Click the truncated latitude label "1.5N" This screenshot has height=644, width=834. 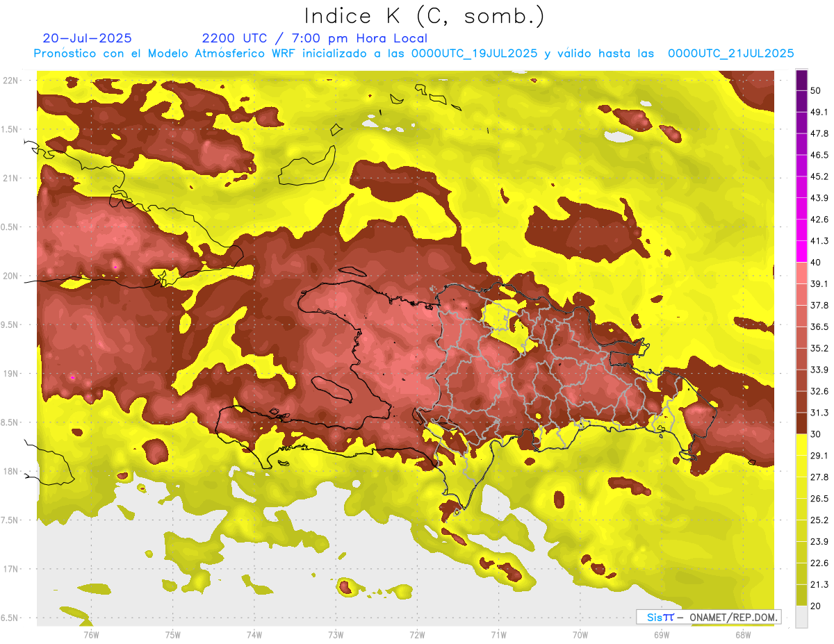[10, 129]
